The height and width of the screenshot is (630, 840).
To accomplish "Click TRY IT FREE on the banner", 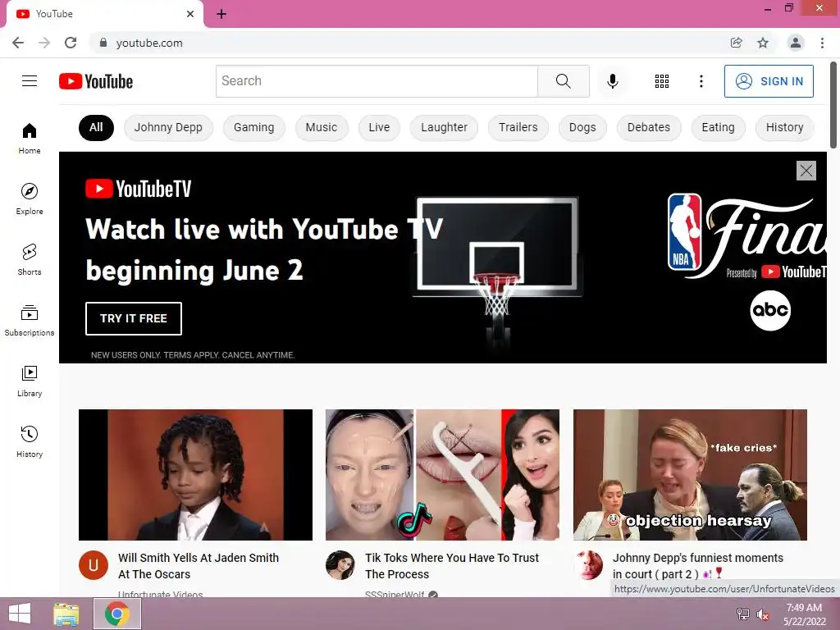I will (x=134, y=318).
